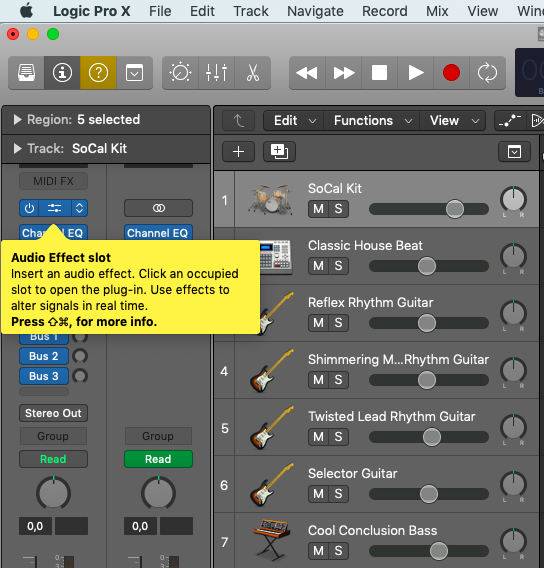Click the Selector Guitar track icon
The width and height of the screenshot is (544, 568).
coord(272,484)
